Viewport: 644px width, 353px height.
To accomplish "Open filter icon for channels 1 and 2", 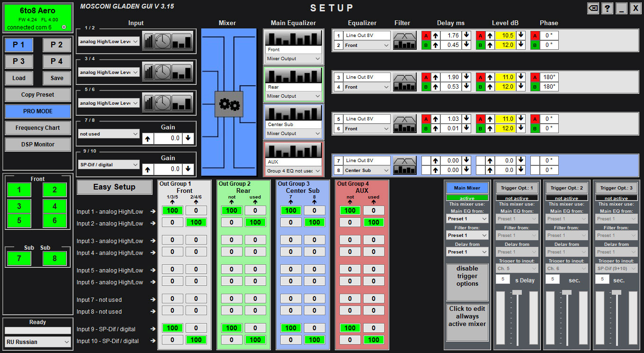I will pos(405,40).
